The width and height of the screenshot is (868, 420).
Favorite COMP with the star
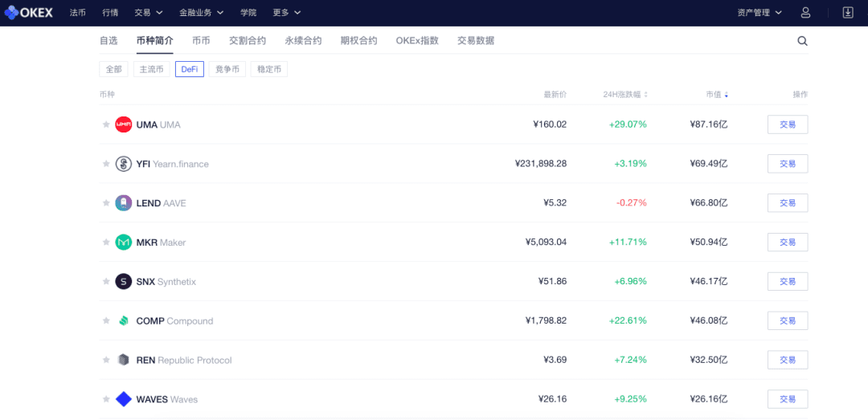pos(106,321)
